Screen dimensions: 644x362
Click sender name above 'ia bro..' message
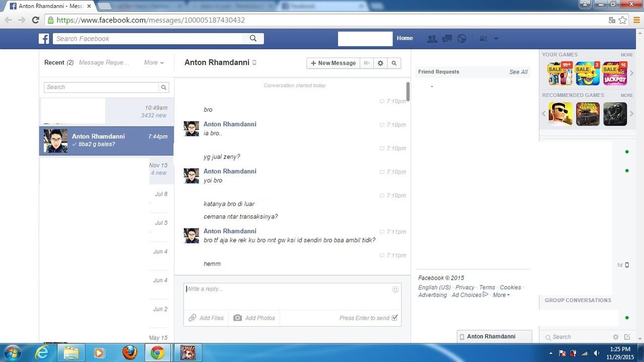(x=230, y=124)
